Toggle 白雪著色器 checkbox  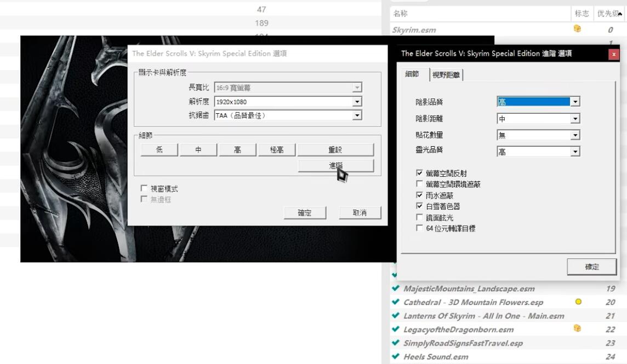coord(419,206)
